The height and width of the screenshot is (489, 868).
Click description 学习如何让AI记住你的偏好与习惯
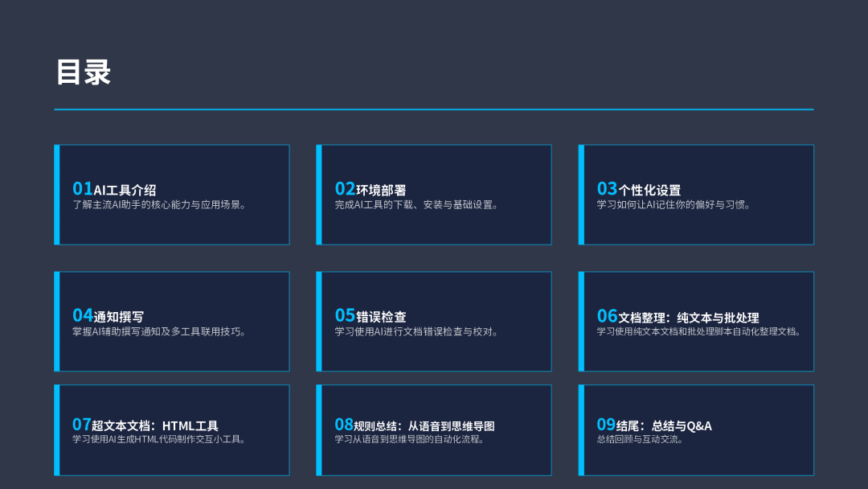(x=674, y=205)
